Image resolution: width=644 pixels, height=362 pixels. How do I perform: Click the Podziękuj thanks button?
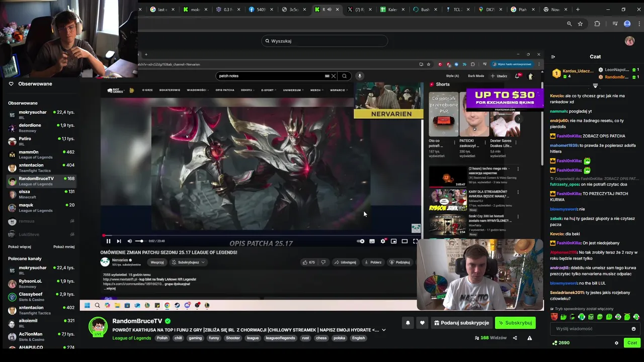pyautogui.click(x=399, y=262)
